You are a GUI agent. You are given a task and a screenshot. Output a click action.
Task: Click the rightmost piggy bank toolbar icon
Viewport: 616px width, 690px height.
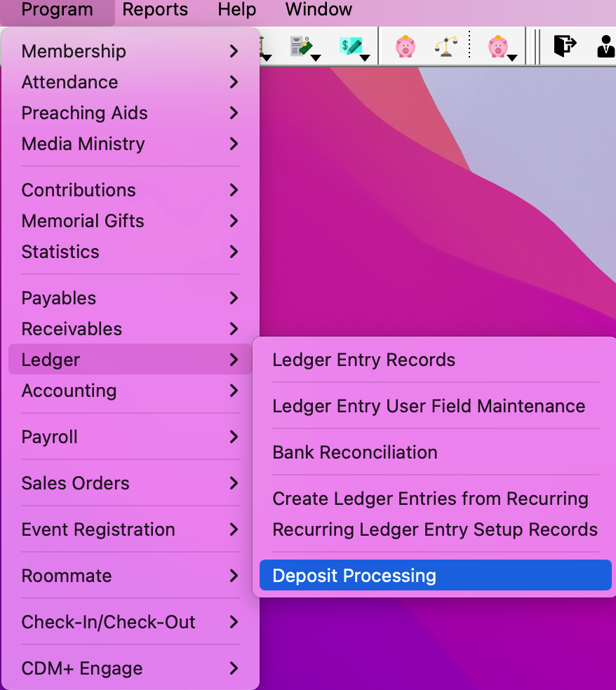pyautogui.click(x=497, y=44)
